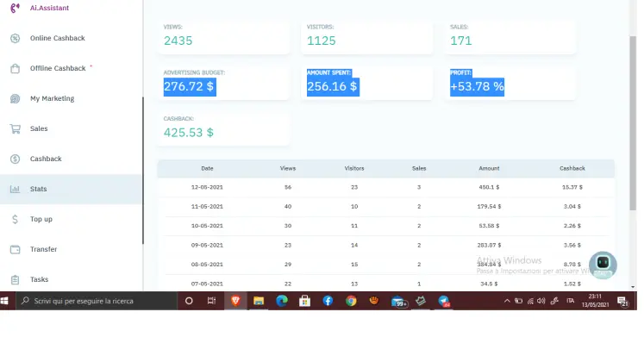
Task: Click the Cashback dollar-coin icon
Action: coord(16,159)
